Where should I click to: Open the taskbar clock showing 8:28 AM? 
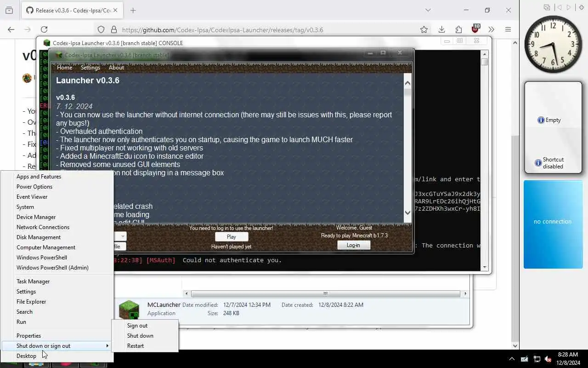[x=568, y=358]
